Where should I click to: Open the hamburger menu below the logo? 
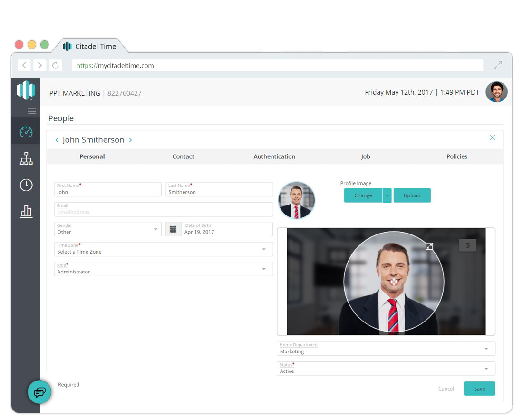click(32, 111)
